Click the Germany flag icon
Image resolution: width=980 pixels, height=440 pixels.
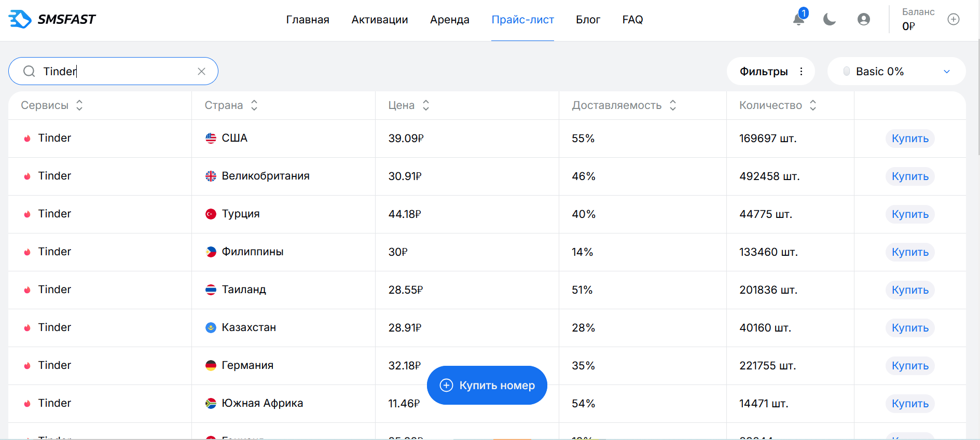tap(211, 366)
